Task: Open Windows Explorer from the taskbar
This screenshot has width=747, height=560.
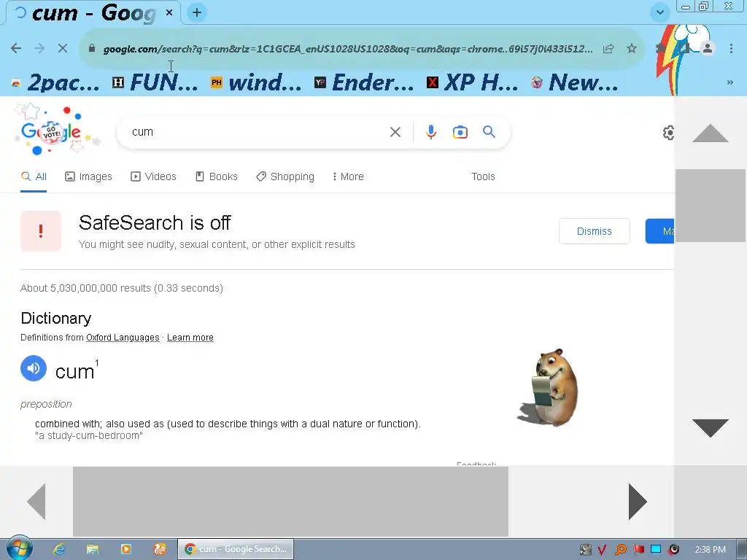Action: click(93, 549)
